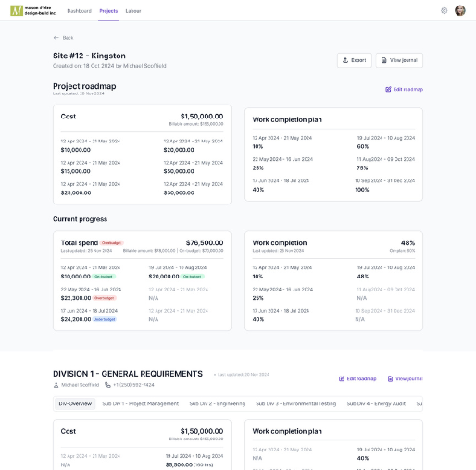Open Sub Div 2 - Engineering tab

218,403
